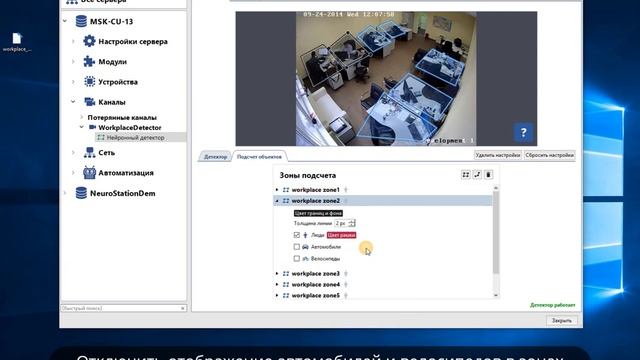Select the workplace zone4 row text
This screenshot has height=360, width=640.
[x=316, y=284]
